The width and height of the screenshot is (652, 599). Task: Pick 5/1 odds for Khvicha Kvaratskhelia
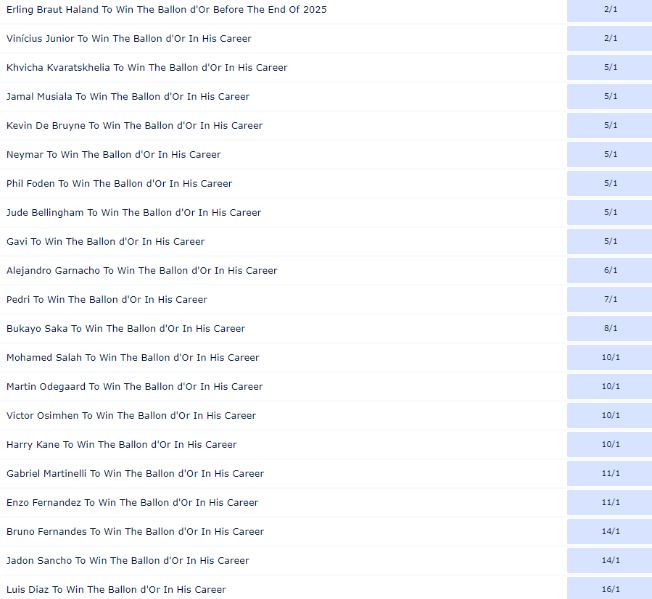(x=610, y=67)
